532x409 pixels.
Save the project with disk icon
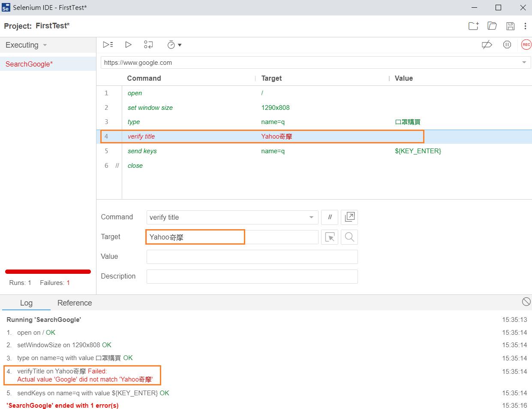(x=510, y=26)
